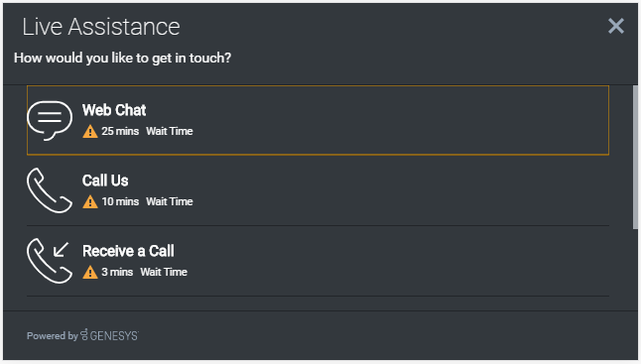This screenshot has height=364, width=641.
Task: Click the Live Assistance heading
Action: click(x=101, y=27)
